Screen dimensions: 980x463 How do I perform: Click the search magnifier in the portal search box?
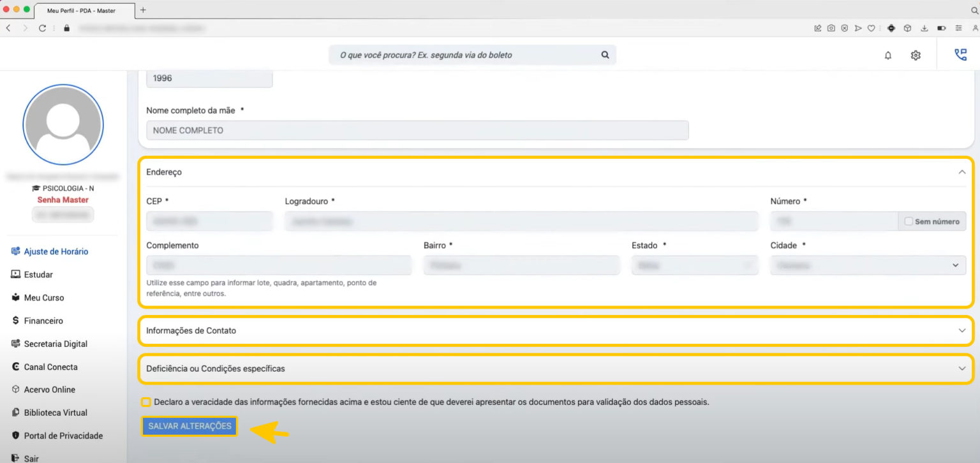point(605,55)
